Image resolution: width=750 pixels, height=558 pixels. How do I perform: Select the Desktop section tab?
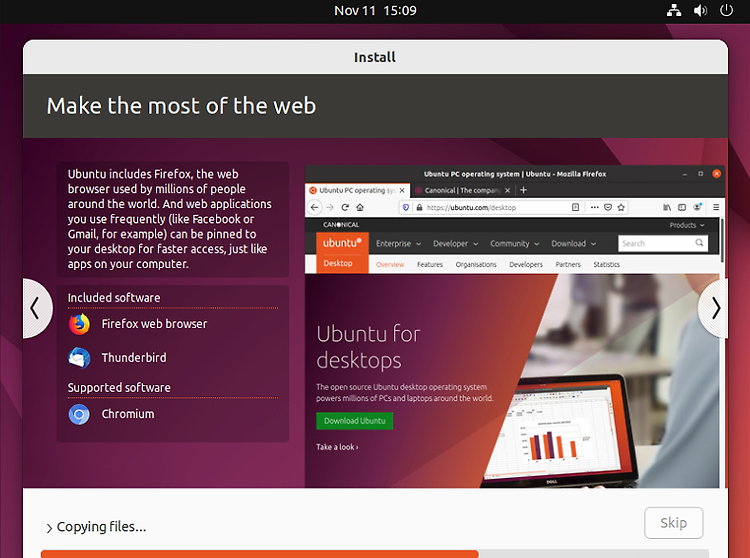[338, 263]
